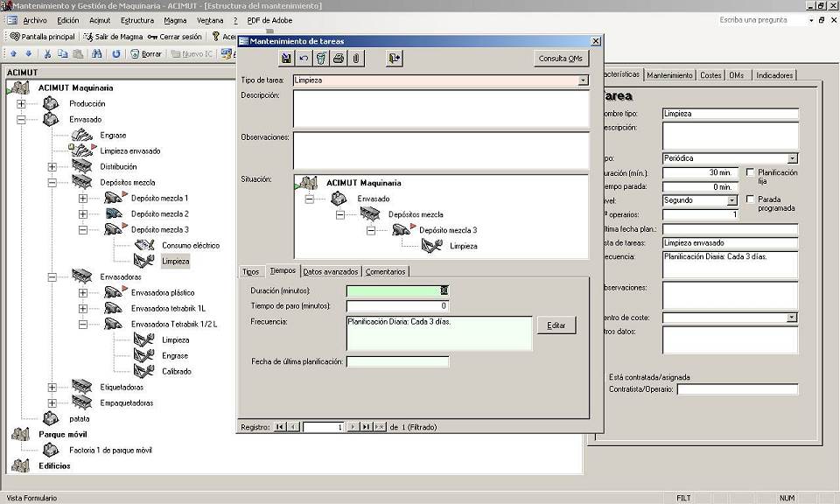Select the ACIMUT Maquinaria root icon in left tree
The image size is (840, 504).
[x=20, y=87]
